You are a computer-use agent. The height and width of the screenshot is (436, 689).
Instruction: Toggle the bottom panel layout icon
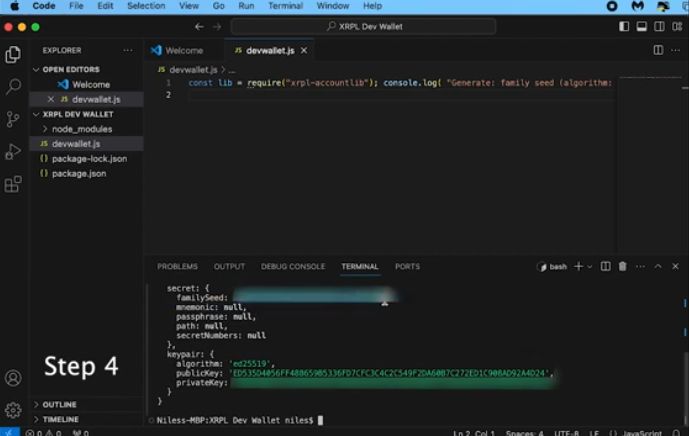(x=642, y=26)
